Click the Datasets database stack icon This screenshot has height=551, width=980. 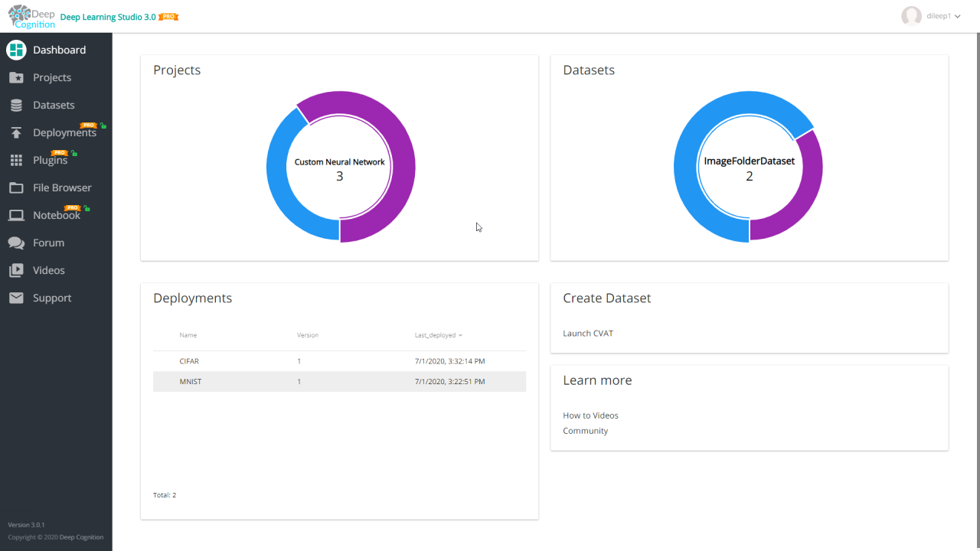point(16,105)
